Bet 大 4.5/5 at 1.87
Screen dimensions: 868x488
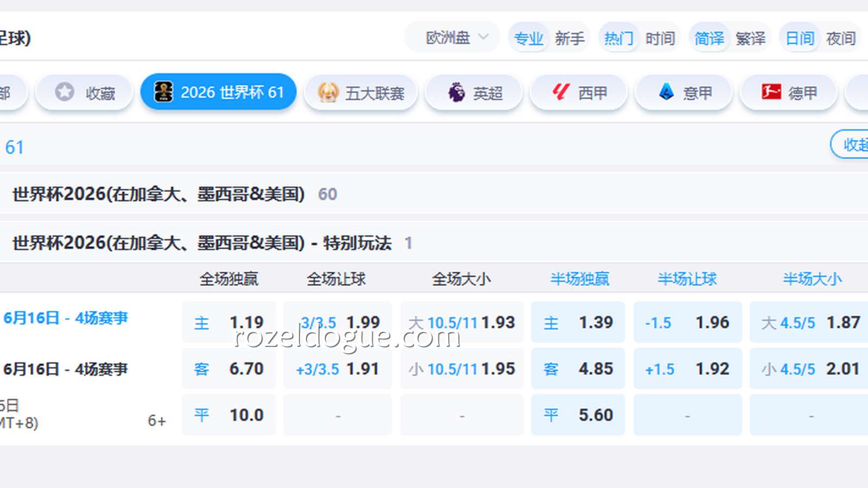click(x=809, y=322)
